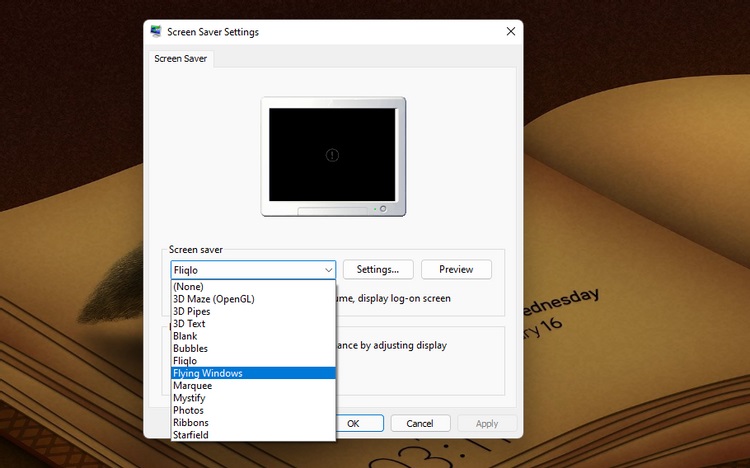Viewport: 750px width, 468px height.
Task: Click the Preview button
Action: 456,269
